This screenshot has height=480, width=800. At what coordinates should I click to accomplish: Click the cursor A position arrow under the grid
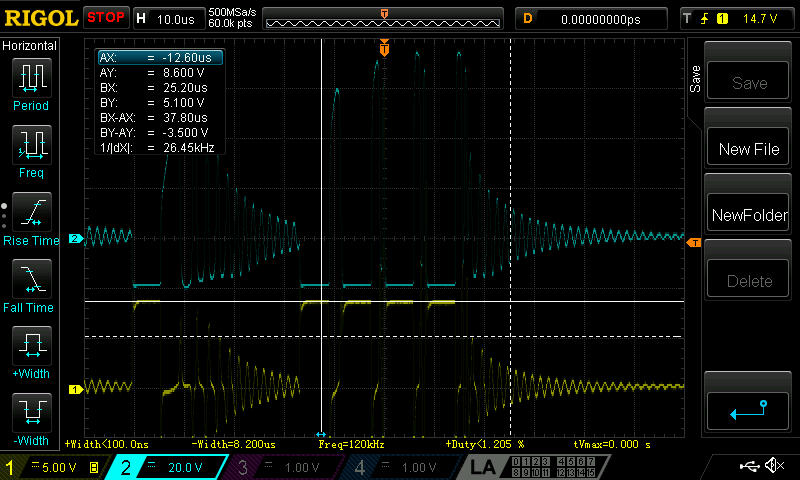[321, 435]
